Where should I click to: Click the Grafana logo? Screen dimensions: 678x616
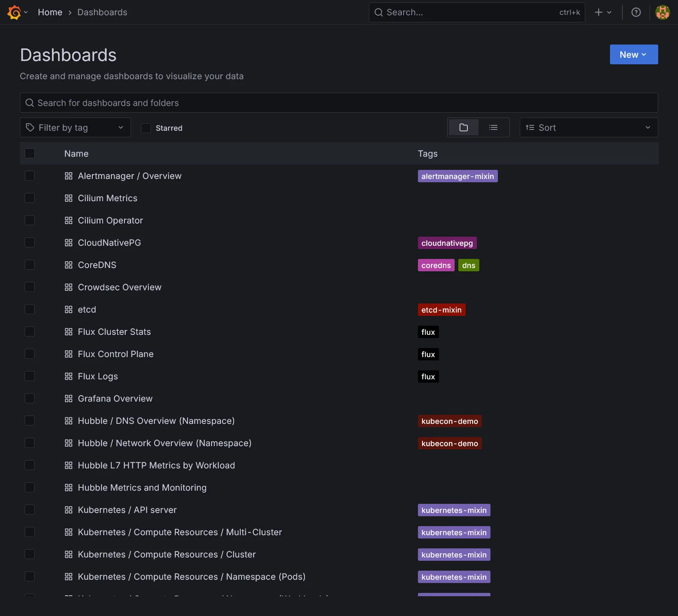[x=14, y=12]
